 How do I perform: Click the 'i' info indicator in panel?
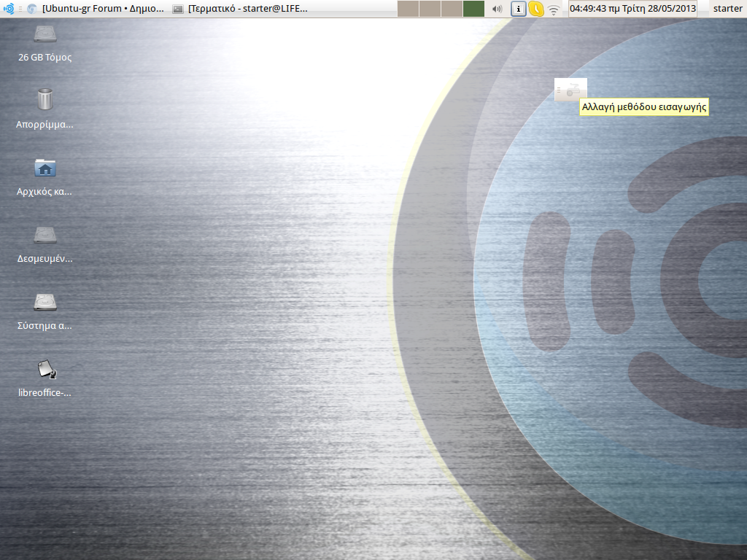(x=518, y=9)
